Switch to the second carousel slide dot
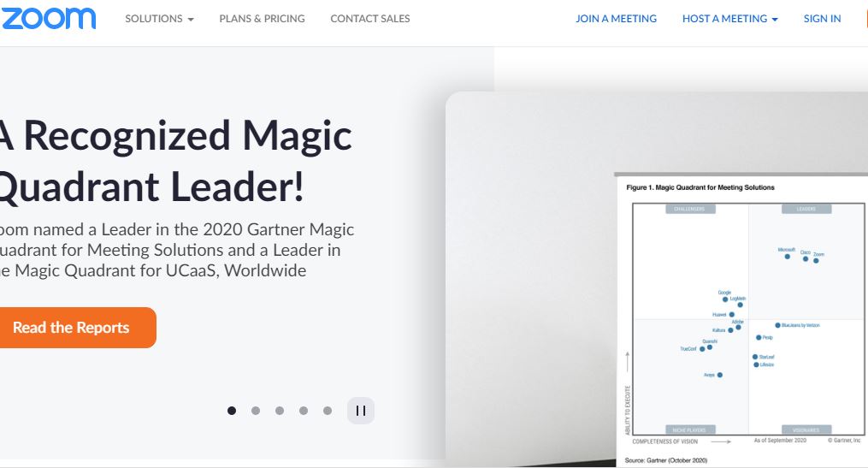The width and height of the screenshot is (868, 468). [x=256, y=411]
